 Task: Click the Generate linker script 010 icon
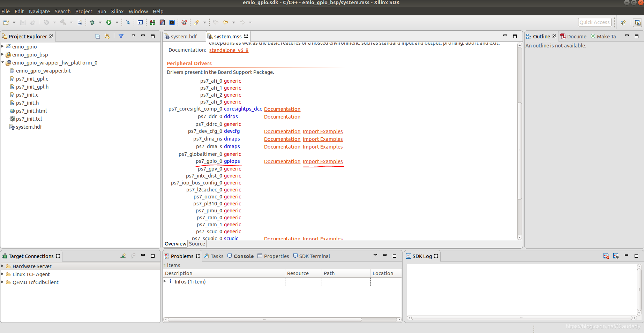coord(80,22)
